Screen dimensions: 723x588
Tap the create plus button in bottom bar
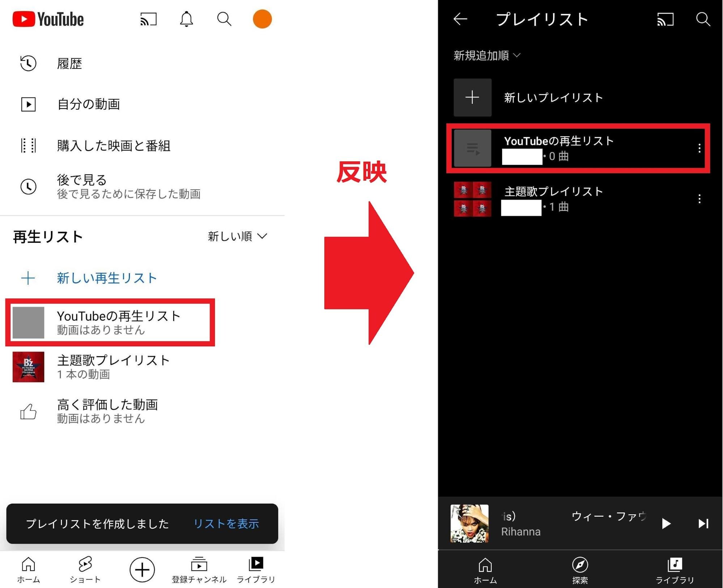[142, 570]
